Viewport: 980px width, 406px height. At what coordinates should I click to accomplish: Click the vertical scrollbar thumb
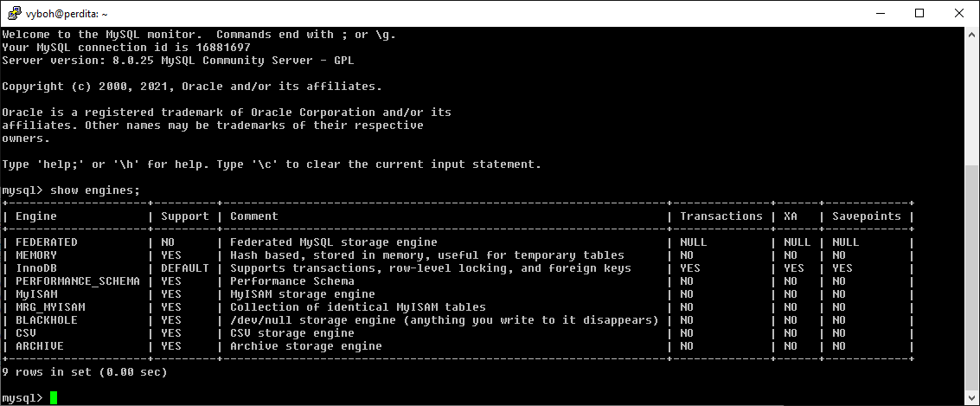(972, 278)
